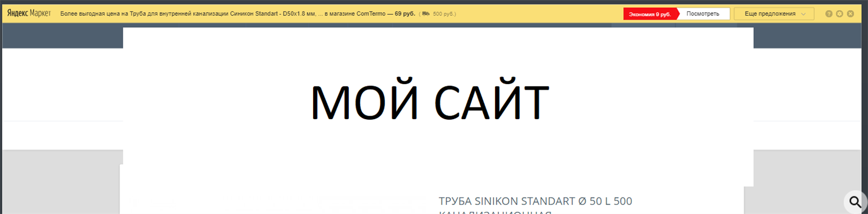Click the КАНАЛИЗАЦИОННАЯ line of product title

(495, 212)
